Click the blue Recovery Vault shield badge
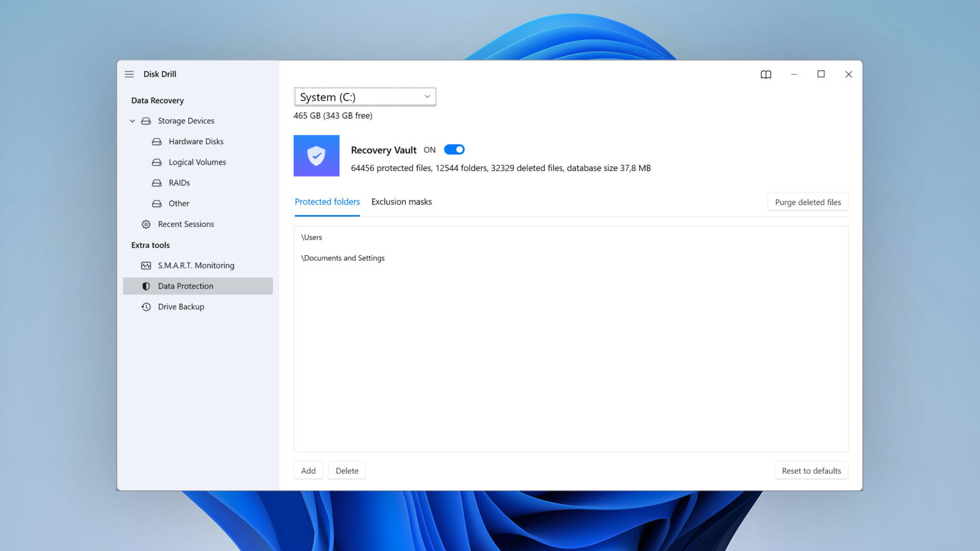Viewport: 980px width, 551px height. pyautogui.click(x=316, y=155)
